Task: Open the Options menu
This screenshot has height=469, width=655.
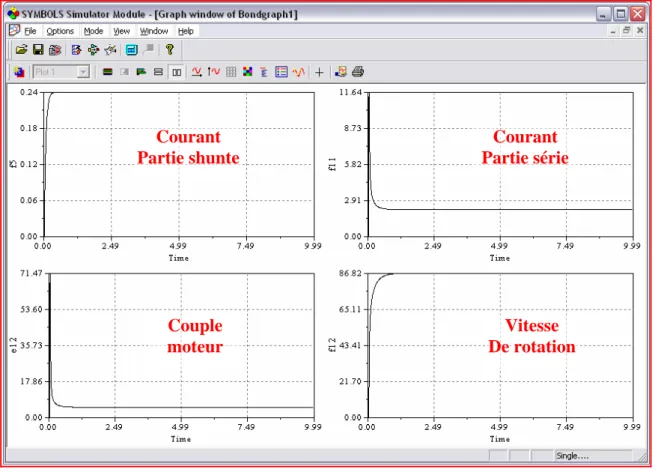Action: [x=60, y=31]
